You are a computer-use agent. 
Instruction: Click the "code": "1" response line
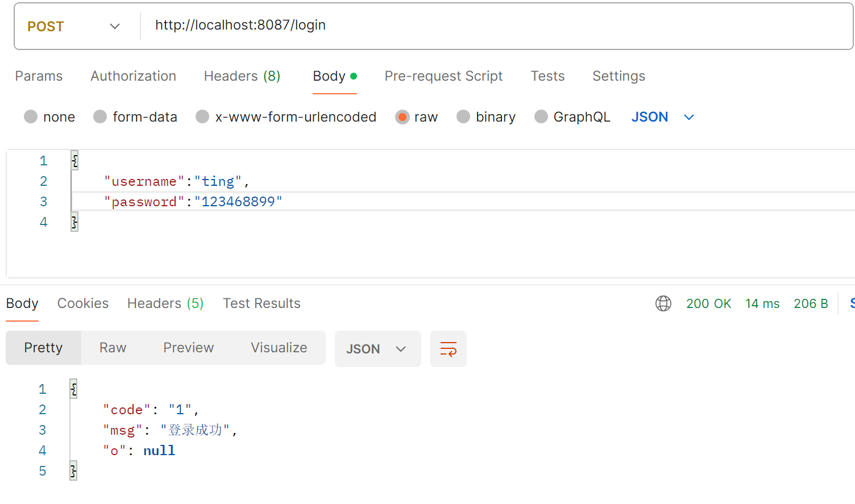click(151, 410)
